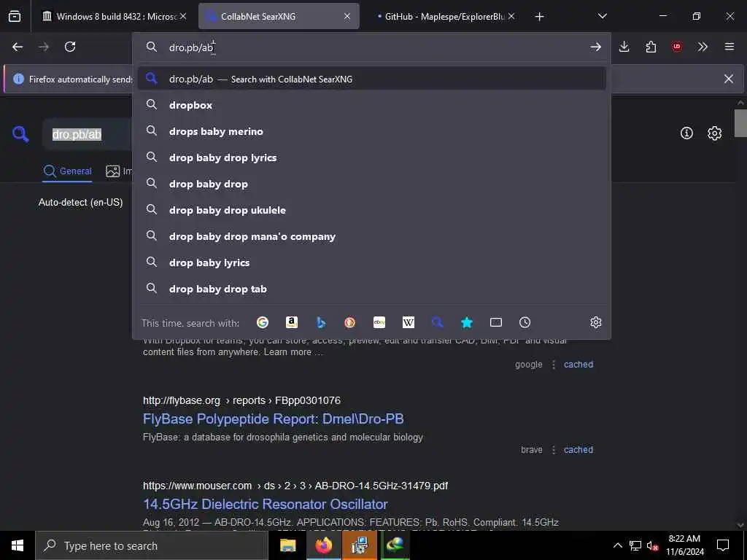The image size is (747, 560).
Task: Reload the current page
Action: 70,47
